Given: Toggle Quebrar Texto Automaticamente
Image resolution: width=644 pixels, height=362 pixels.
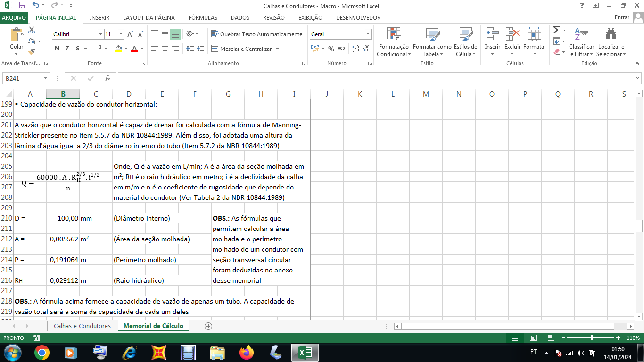Looking at the screenshot, I should coord(256,34).
